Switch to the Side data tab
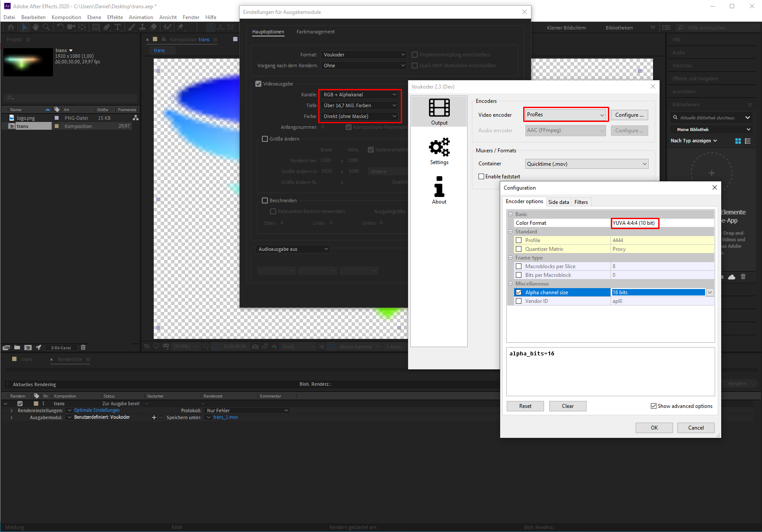This screenshot has width=762, height=532. coord(558,202)
